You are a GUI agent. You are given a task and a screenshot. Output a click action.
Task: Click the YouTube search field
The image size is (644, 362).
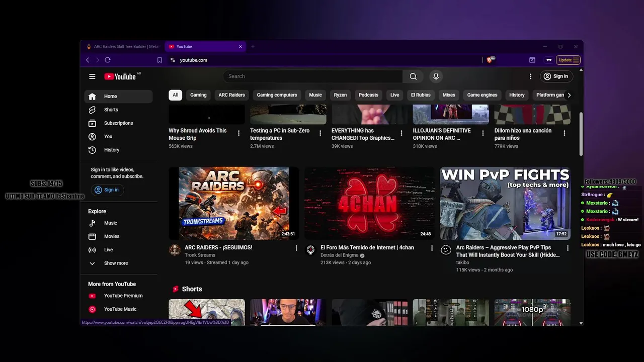click(x=313, y=76)
